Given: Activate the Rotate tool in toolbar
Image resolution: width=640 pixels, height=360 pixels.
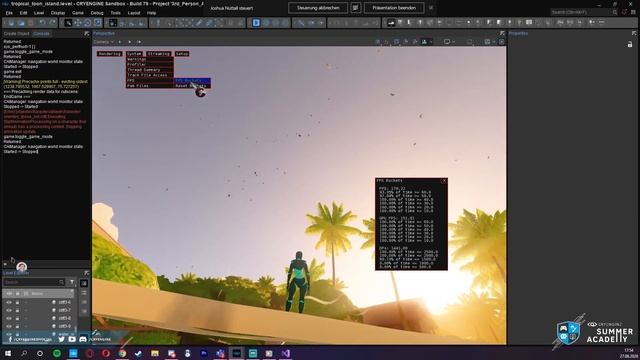Looking at the screenshot, I should 87,23.
